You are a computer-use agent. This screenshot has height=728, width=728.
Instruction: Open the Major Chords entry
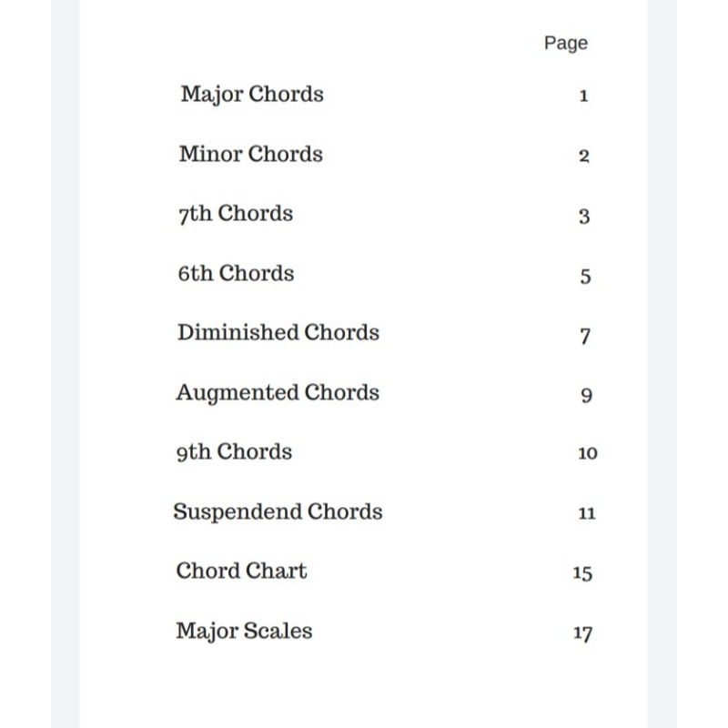pos(252,95)
